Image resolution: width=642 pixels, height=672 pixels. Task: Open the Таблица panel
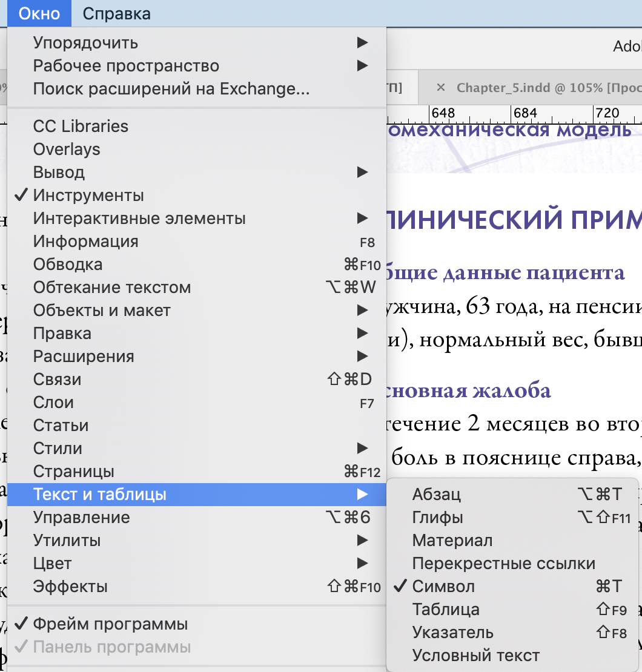point(512,610)
